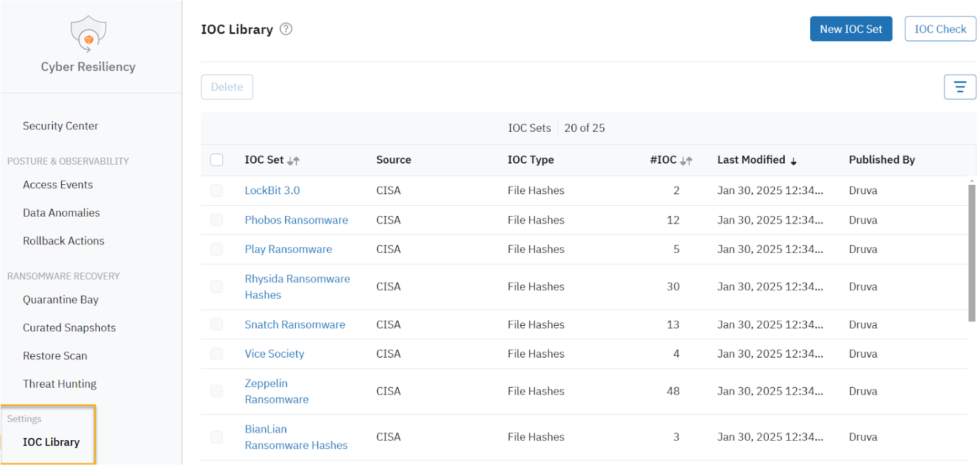Select IOC Library under Settings
Screen dimensions: 980x469
[51, 442]
